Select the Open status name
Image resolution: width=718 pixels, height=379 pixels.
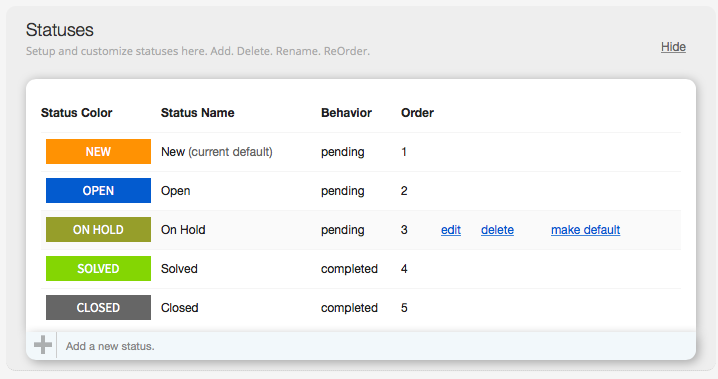click(x=175, y=191)
